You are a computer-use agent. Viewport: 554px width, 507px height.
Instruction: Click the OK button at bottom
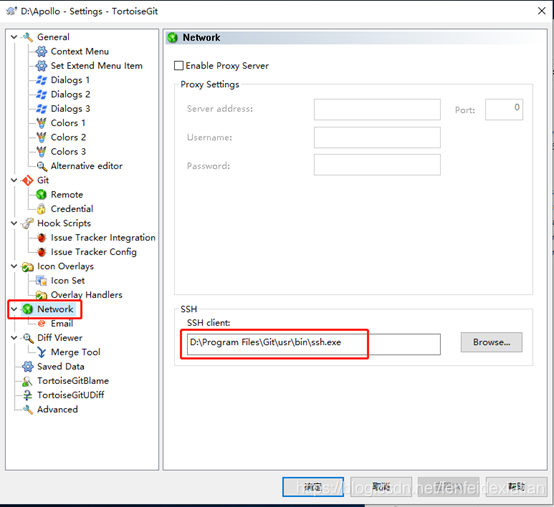(x=313, y=487)
